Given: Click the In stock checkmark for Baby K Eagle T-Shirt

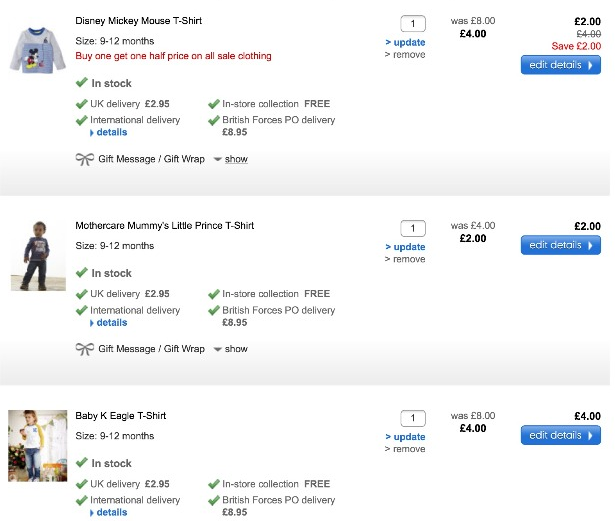Looking at the screenshot, I should click(82, 463).
